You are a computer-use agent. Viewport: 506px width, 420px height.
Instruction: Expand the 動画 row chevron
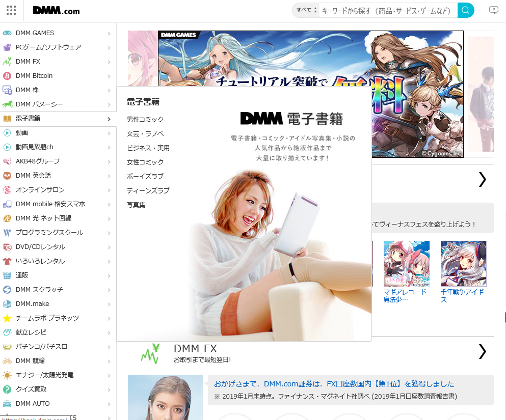109,133
